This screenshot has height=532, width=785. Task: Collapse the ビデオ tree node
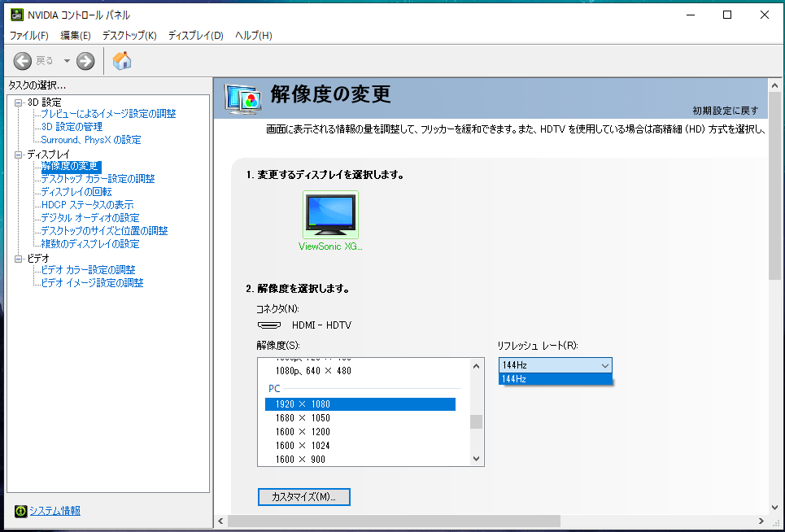click(x=19, y=259)
